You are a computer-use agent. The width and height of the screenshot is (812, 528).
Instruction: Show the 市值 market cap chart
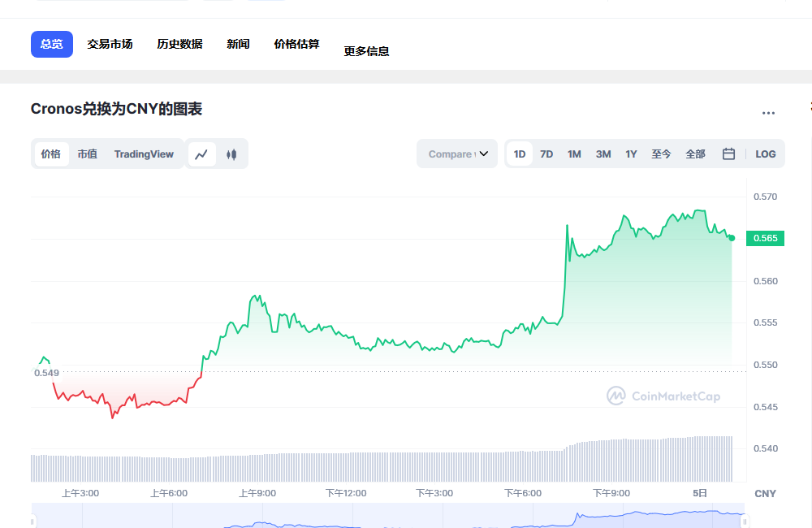click(87, 154)
